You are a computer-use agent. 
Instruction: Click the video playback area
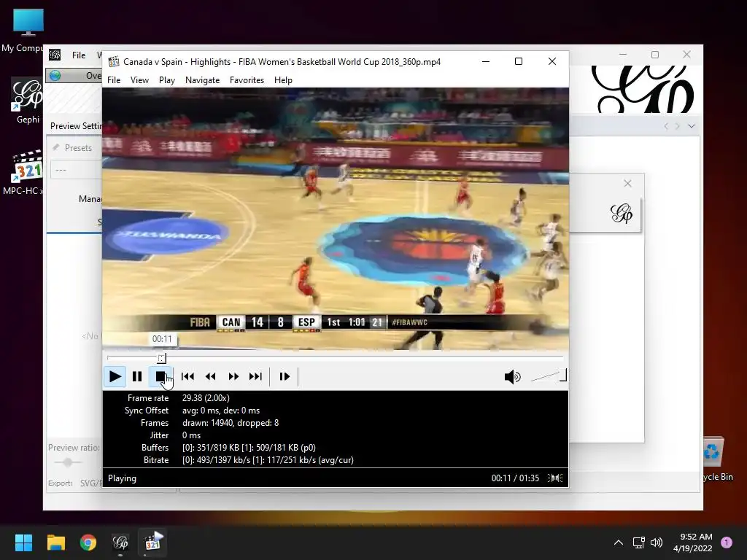point(336,219)
